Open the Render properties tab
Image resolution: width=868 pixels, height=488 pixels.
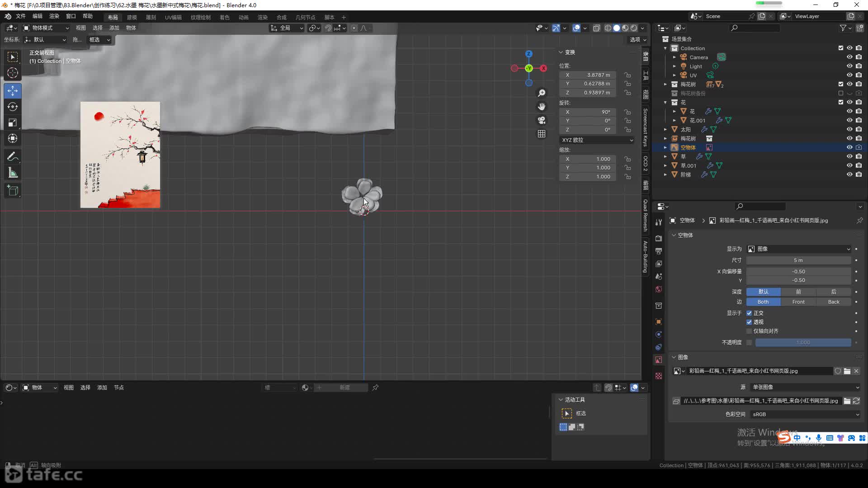(659, 238)
